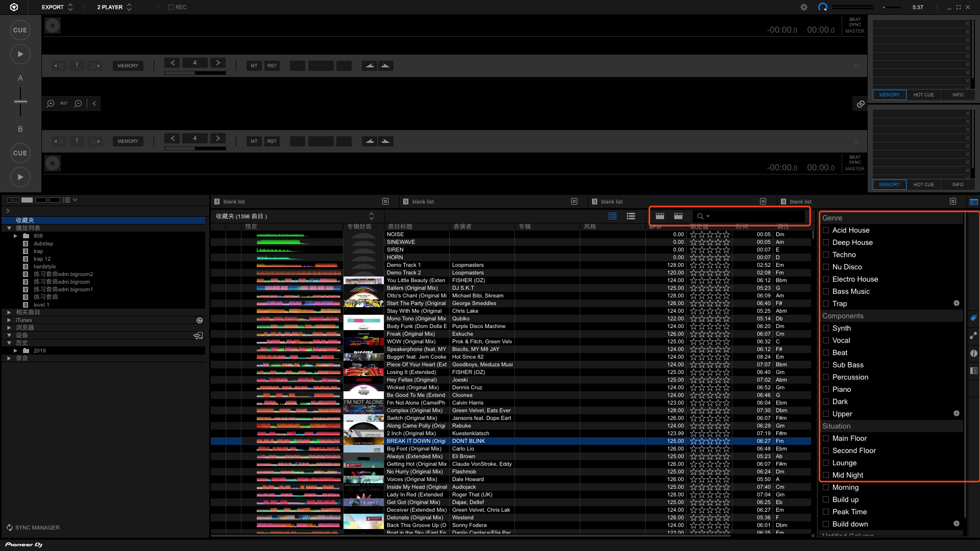980x551 pixels.
Task: Click the RST button on lower deck
Action: click(x=272, y=141)
